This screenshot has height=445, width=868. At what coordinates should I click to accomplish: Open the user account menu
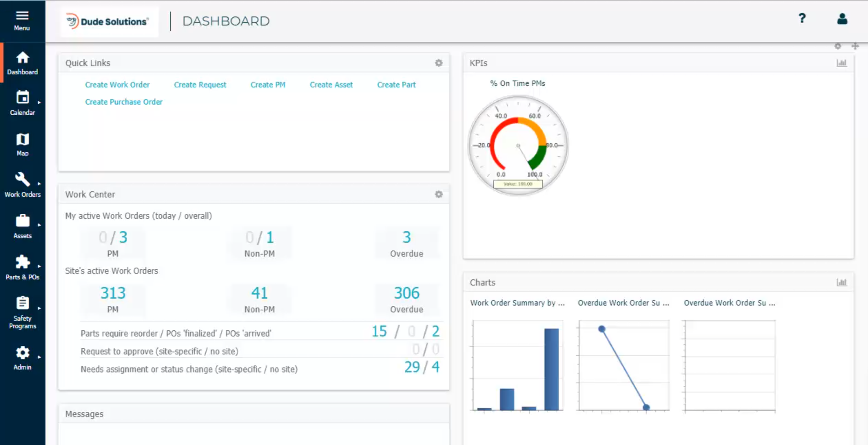(842, 19)
